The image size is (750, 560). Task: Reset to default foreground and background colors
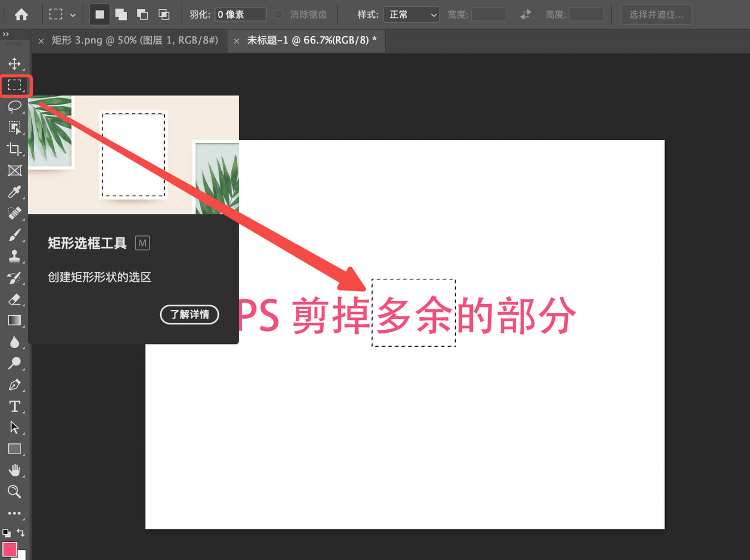coord(6,533)
